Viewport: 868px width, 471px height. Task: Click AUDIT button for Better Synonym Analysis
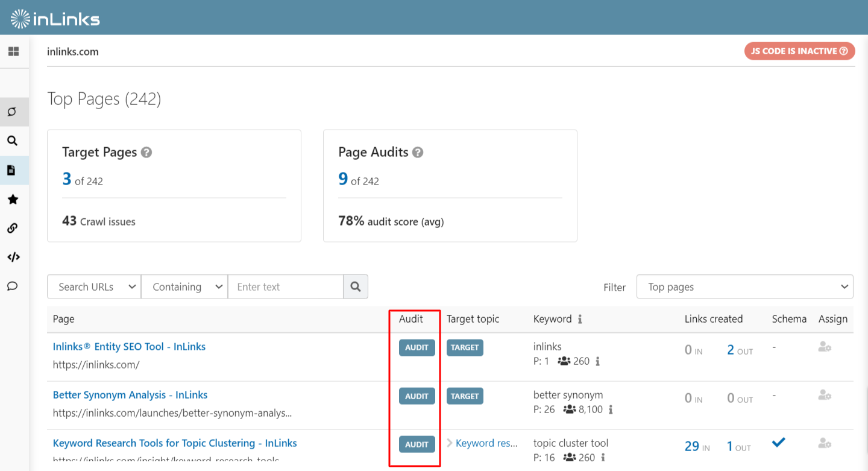tap(417, 396)
